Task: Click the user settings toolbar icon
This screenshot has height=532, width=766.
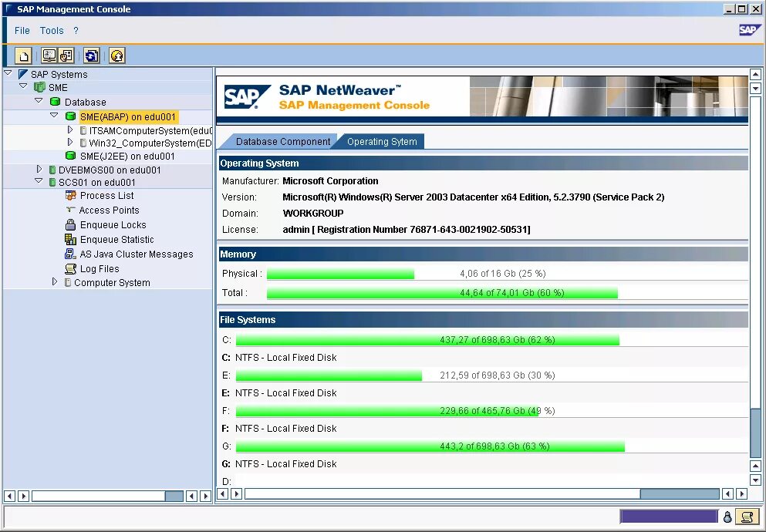Action: [x=66, y=56]
